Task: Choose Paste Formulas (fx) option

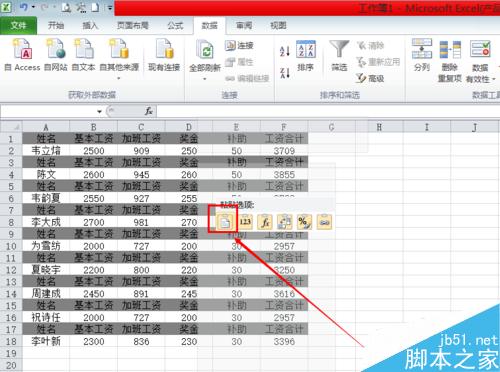Action: pyautogui.click(x=265, y=222)
